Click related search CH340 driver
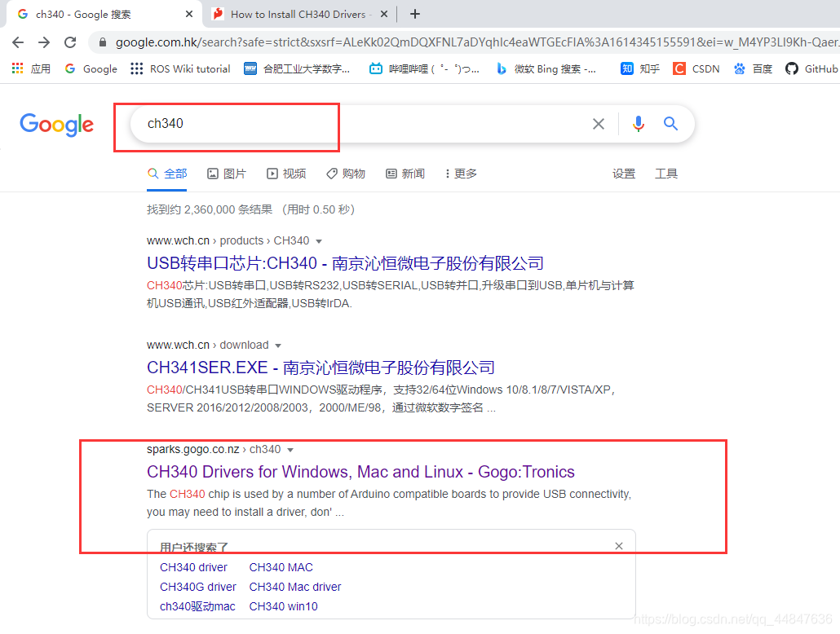This screenshot has width=840, height=634. point(193,567)
